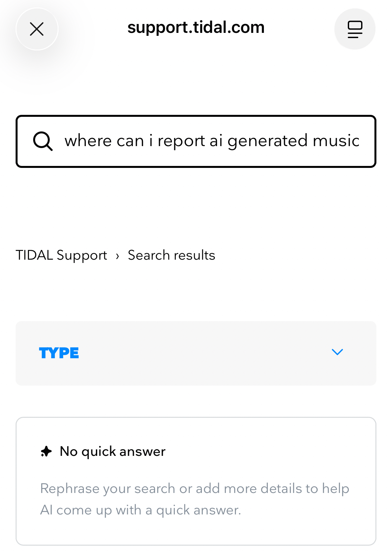Go to the TIDAL Support breadcrumb
Image resolution: width=392 pixels, height=559 pixels.
(x=61, y=255)
